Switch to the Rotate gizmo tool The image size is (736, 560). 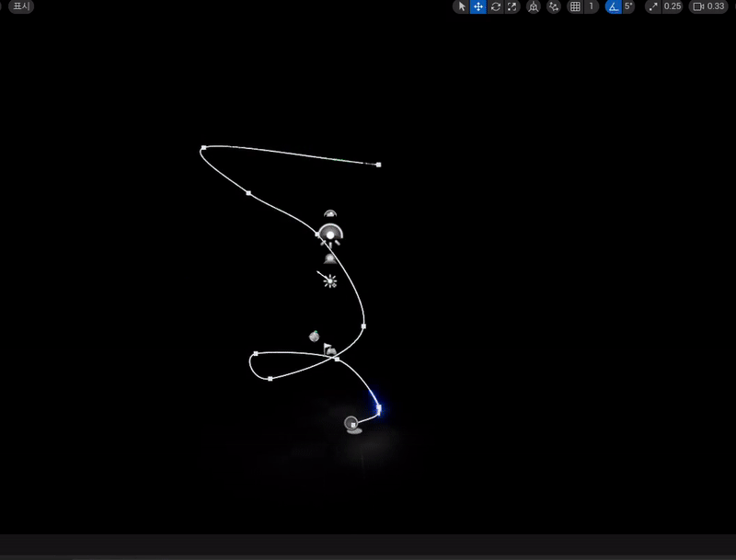(x=496, y=6)
